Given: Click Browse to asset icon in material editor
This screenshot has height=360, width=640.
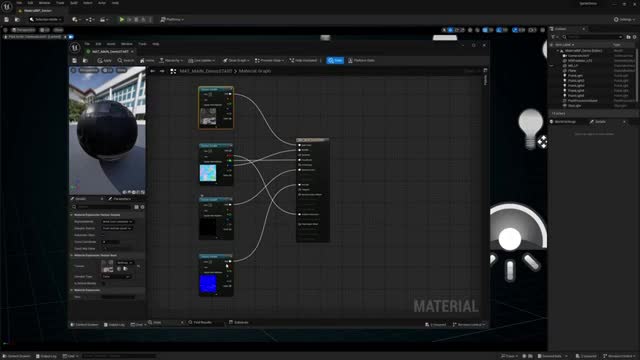Looking at the screenshot, I should [x=85, y=60].
